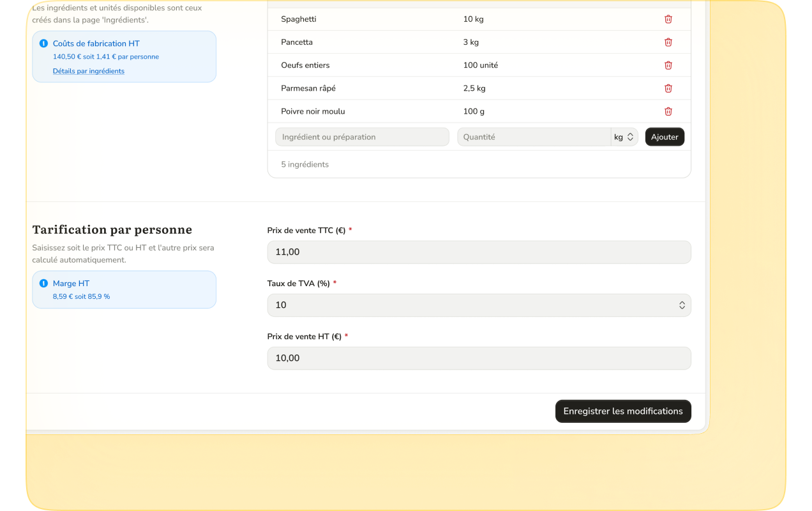
Task: Click info icon beside Marge HT
Action: (43, 284)
